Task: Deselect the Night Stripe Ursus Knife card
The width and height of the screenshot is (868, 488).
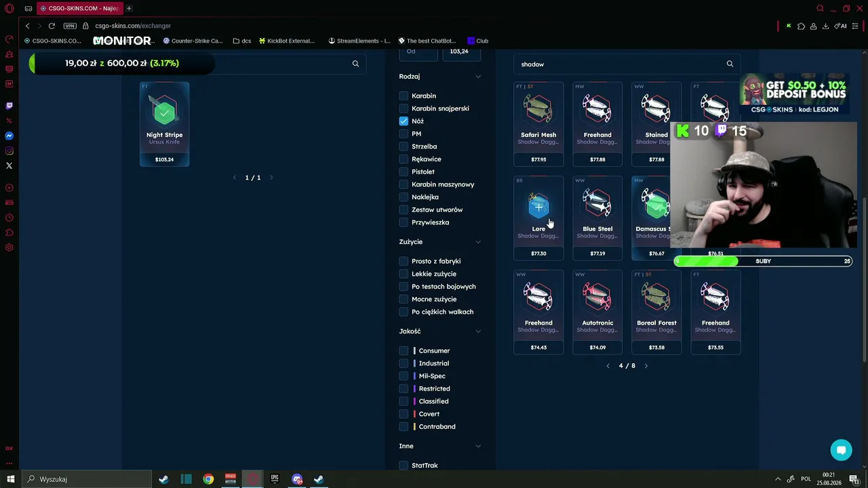Action: pyautogui.click(x=164, y=124)
